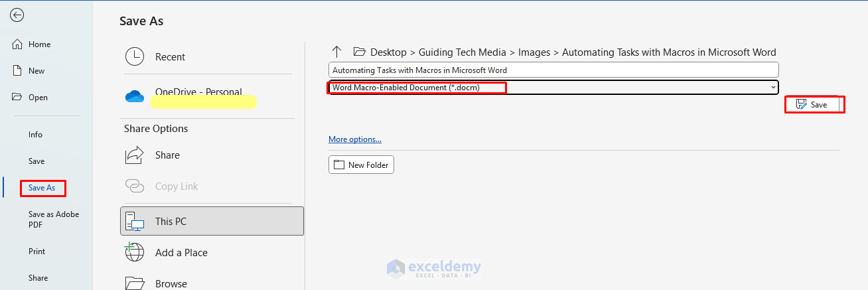Click the file name text field

pyautogui.click(x=553, y=70)
